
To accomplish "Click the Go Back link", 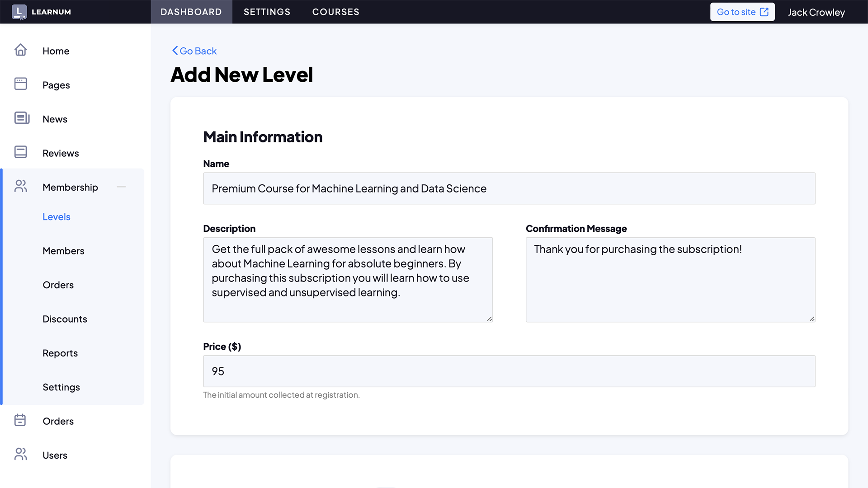I will point(193,51).
